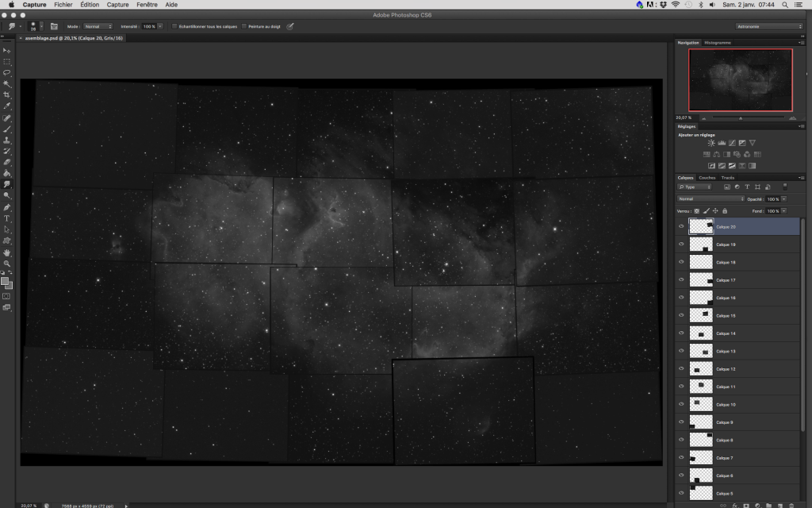
Task: Hide layer Calque 20
Action: click(681, 226)
